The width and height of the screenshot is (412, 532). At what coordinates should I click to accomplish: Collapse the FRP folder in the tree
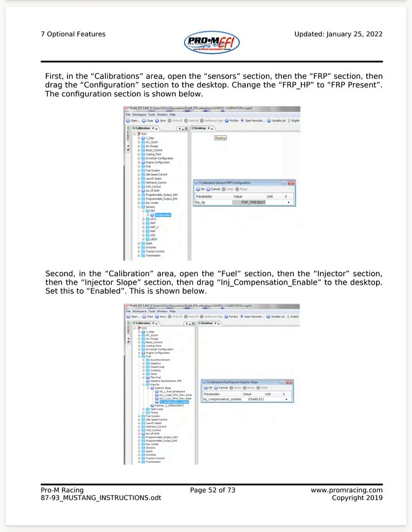pyautogui.click(x=143, y=211)
